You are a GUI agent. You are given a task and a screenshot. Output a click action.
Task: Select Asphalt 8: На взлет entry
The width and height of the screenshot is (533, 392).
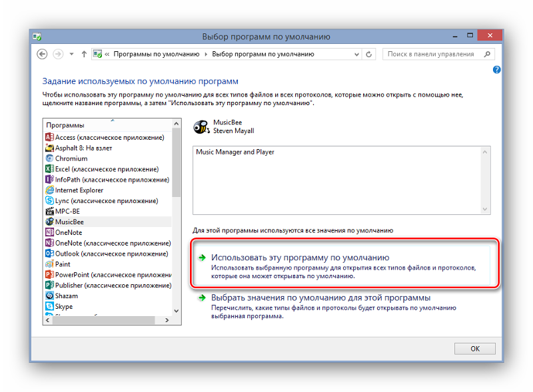point(107,148)
